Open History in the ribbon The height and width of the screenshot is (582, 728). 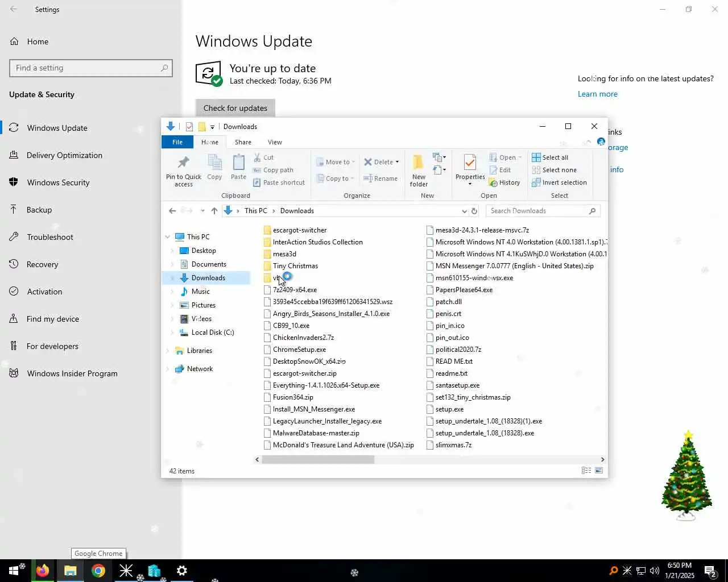pyautogui.click(x=504, y=182)
